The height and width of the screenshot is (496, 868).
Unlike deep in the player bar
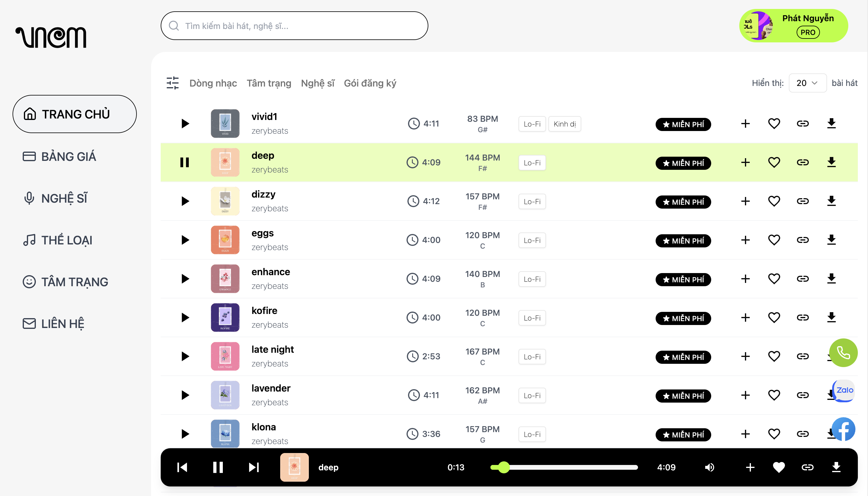click(x=779, y=467)
